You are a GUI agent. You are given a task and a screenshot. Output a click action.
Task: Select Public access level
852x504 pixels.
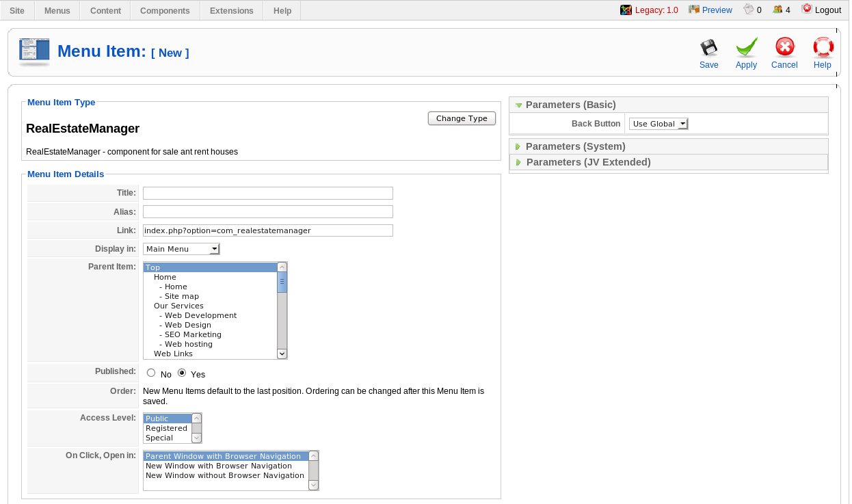[168, 419]
